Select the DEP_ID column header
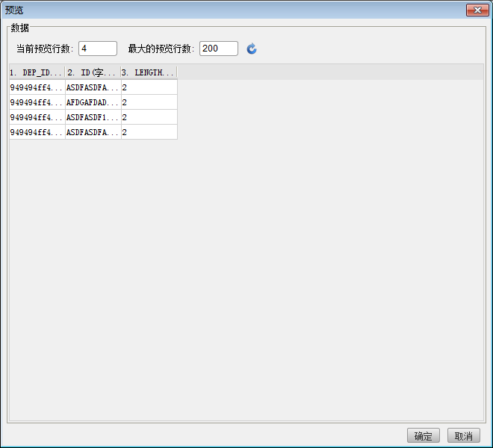493x448 pixels. coord(37,72)
